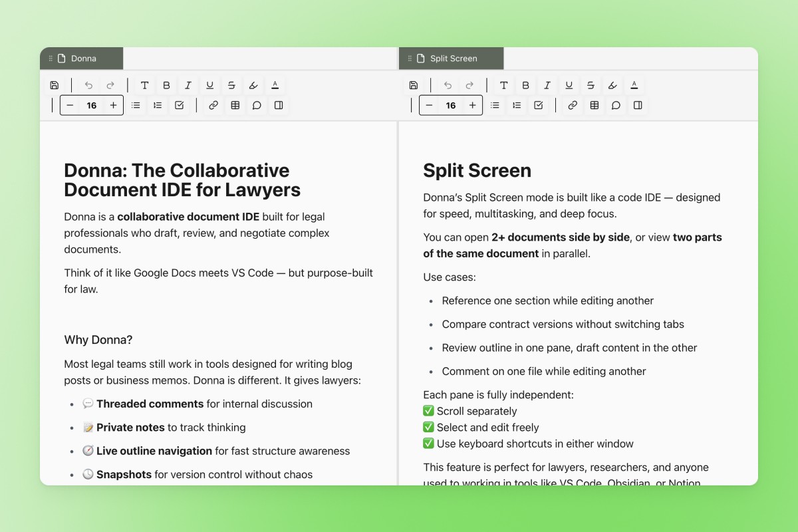Edit font size value in Split Screen pane
This screenshot has width=798, height=532.
[451, 105]
